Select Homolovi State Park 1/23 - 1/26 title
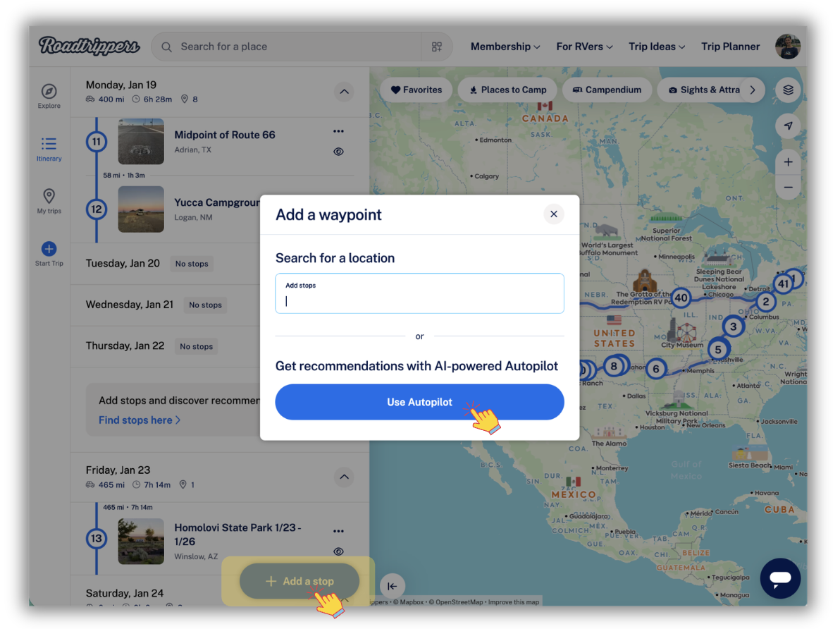 click(237, 535)
